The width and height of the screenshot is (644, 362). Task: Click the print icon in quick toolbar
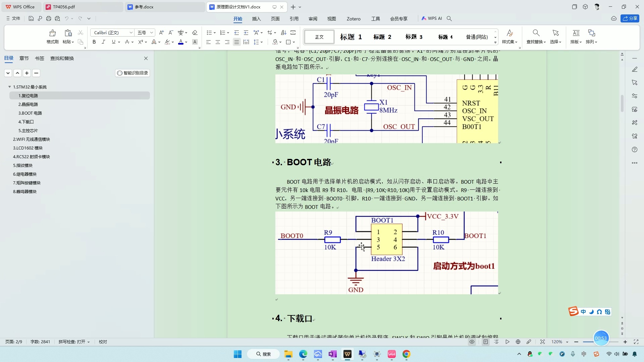tap(49, 18)
